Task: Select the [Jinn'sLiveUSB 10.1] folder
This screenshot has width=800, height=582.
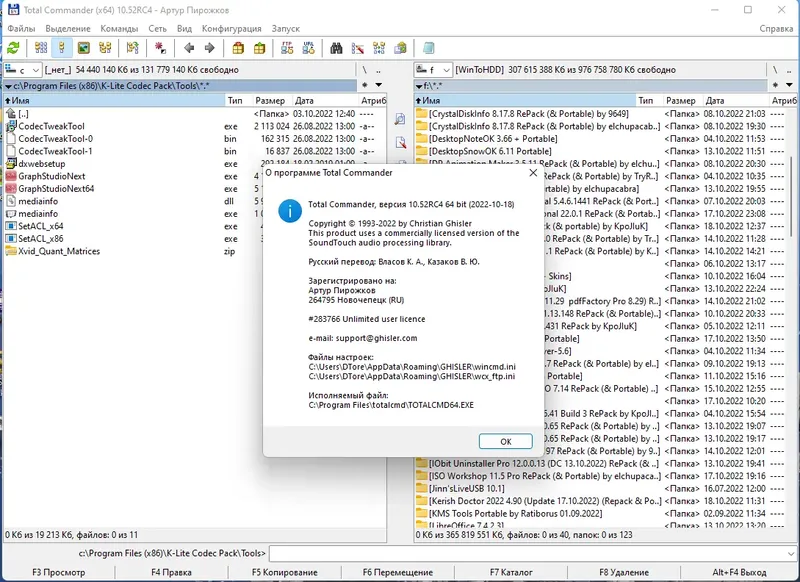Action: pos(600,489)
